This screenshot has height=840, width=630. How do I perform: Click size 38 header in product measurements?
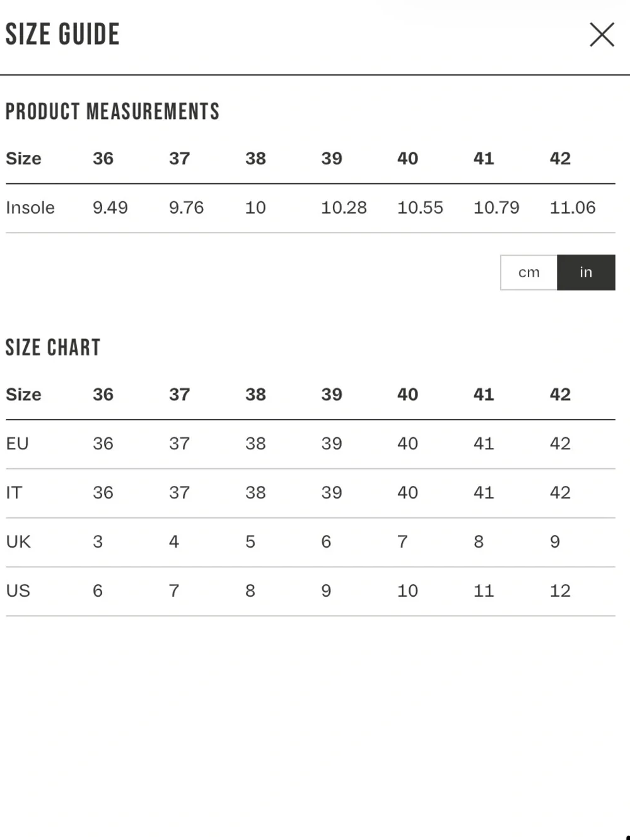pyautogui.click(x=255, y=158)
